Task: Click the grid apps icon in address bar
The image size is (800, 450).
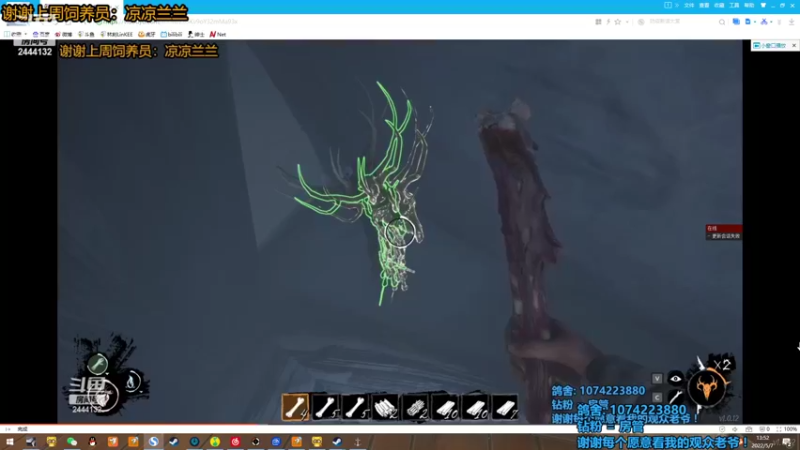Action: (x=598, y=22)
